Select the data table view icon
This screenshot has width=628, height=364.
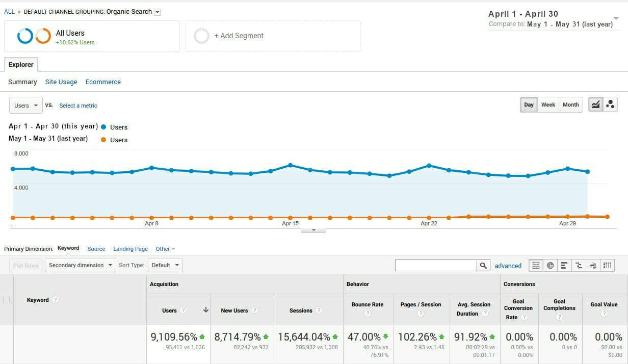click(536, 265)
